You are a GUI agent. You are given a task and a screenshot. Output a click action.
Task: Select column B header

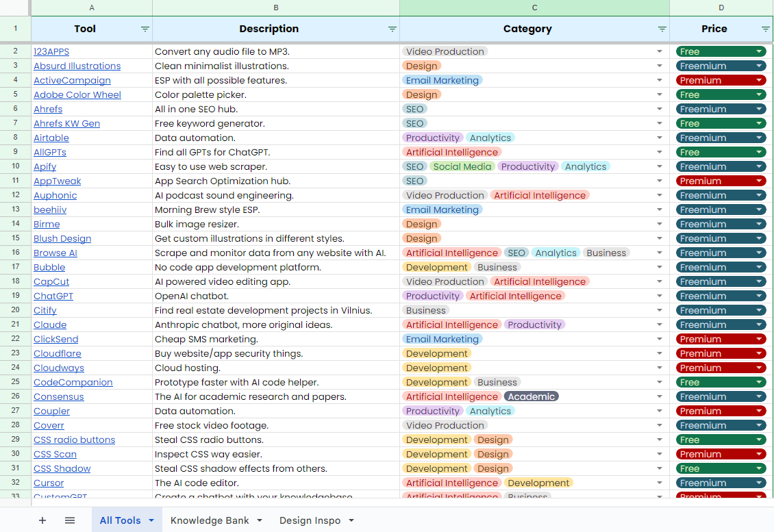(x=276, y=8)
